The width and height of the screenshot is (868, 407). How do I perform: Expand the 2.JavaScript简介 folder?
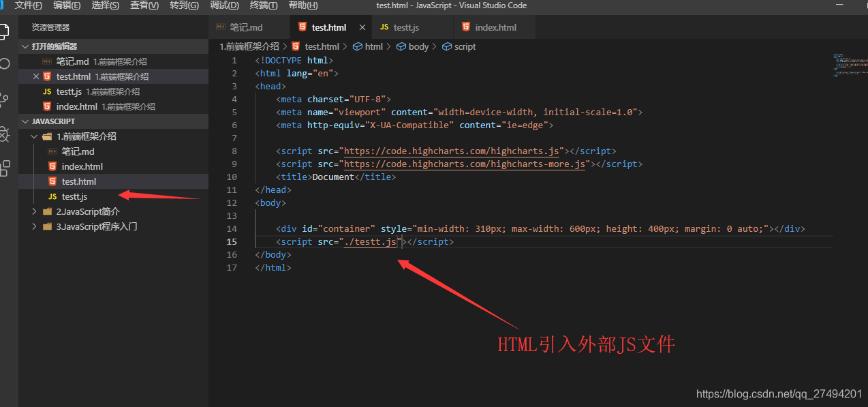(34, 211)
